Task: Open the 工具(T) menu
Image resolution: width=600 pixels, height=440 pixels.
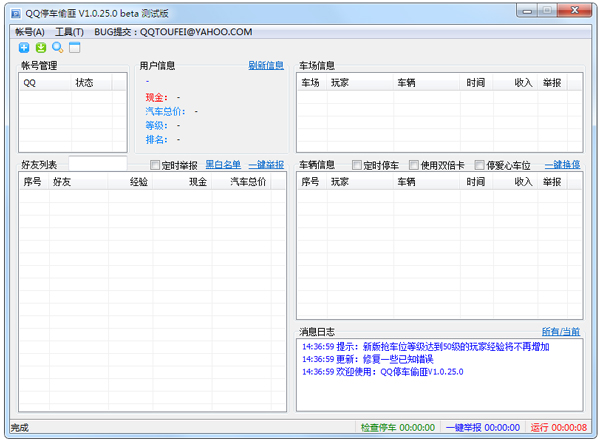Action: (x=69, y=32)
